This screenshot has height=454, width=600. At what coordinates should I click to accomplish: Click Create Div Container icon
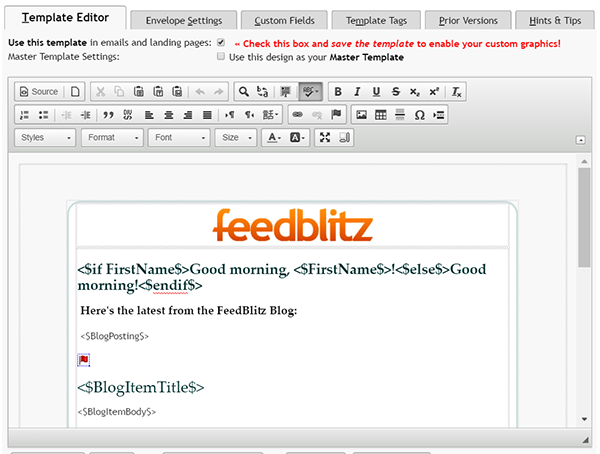click(128, 115)
